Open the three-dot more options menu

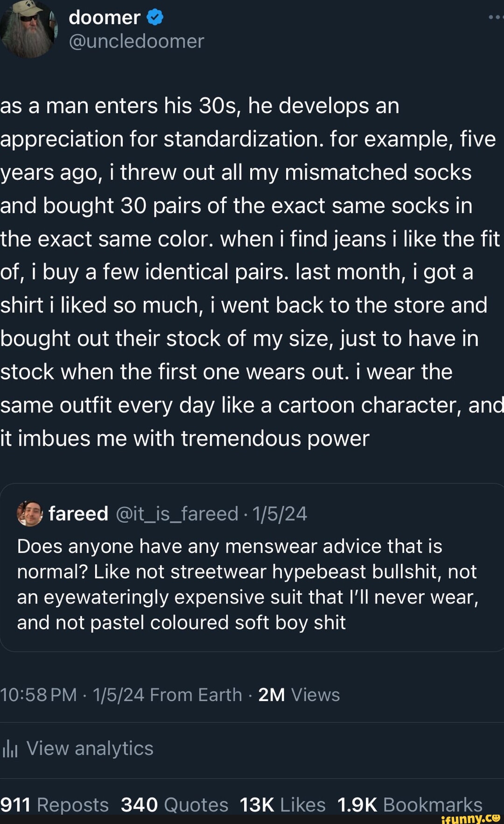(496, 17)
